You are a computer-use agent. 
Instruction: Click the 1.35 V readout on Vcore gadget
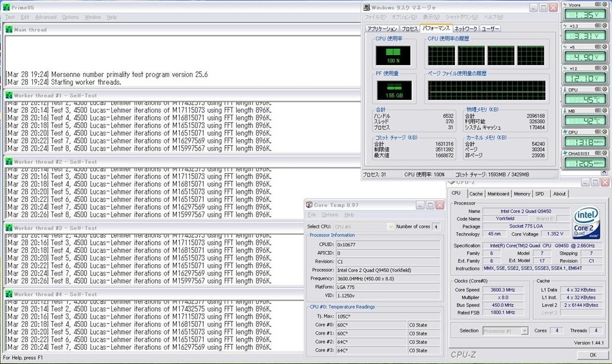click(585, 15)
